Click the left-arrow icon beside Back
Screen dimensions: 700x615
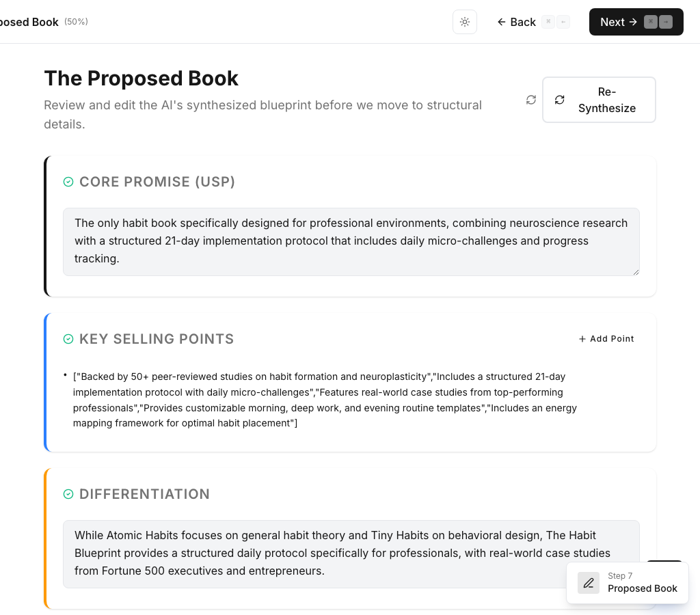coord(502,22)
